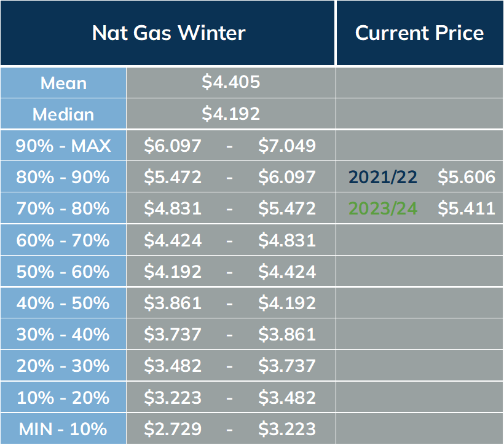Click the 10% - 20% row label
The height and width of the screenshot is (445, 504).
63,398
